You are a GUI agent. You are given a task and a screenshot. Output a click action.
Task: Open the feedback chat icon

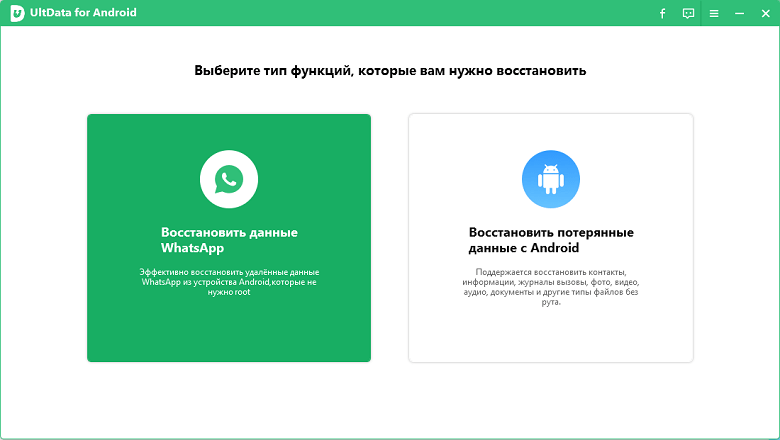[688, 13]
